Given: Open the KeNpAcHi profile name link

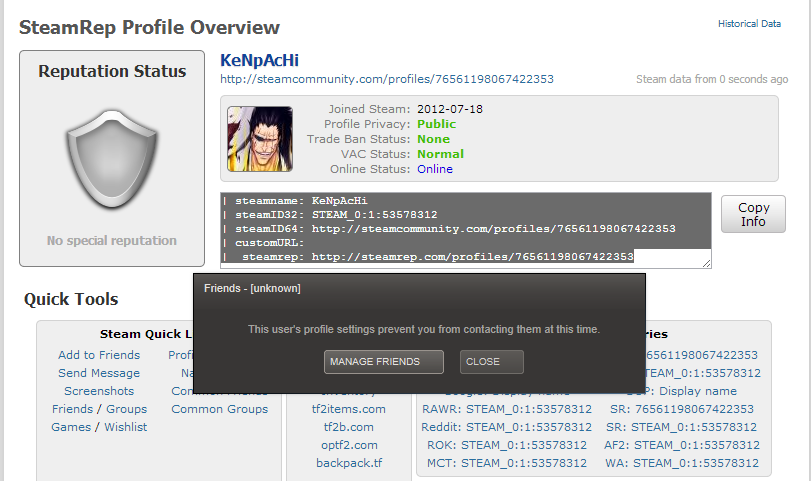Looking at the screenshot, I should (x=260, y=60).
